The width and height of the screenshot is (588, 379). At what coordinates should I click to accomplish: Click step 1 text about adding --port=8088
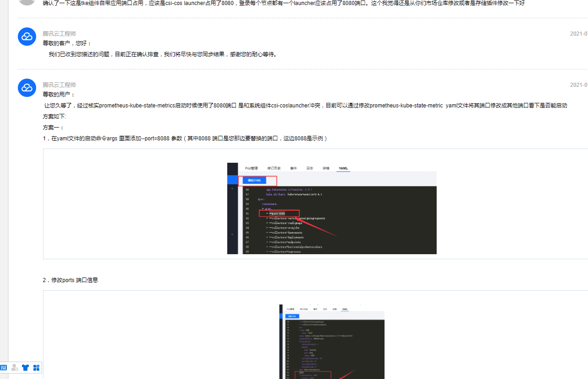[185, 139]
